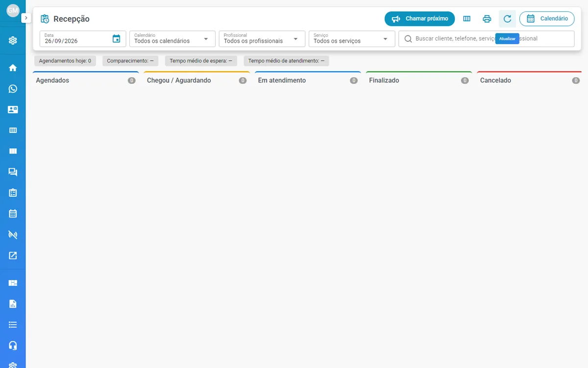Open the dashboard tiles icon in sidebar

tap(13, 283)
